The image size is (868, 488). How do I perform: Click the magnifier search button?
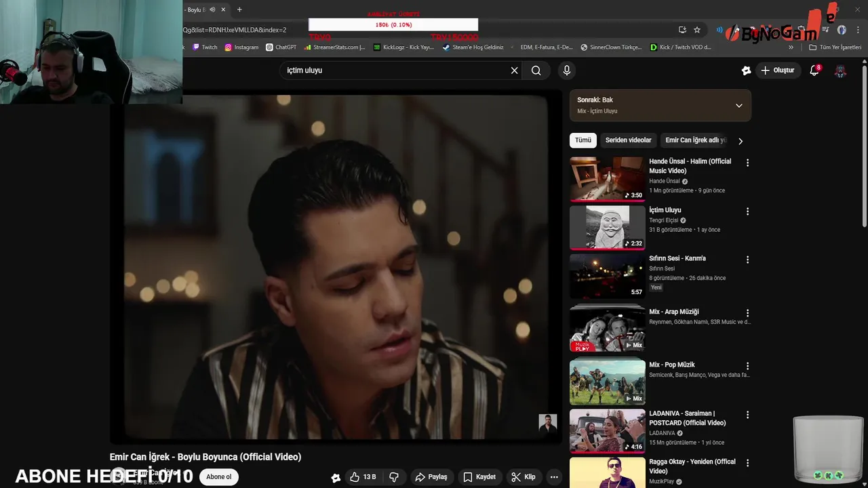536,70
